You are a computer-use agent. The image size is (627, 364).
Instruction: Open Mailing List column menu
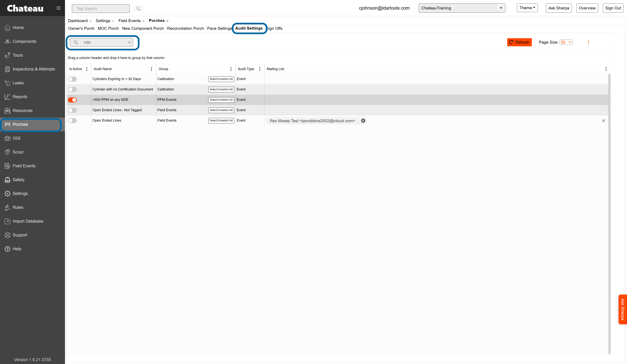(x=606, y=69)
